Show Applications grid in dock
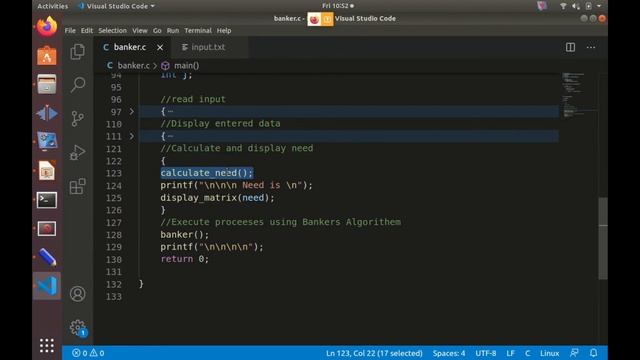Screen dimensions: 640x360 pyautogui.click(x=47, y=345)
